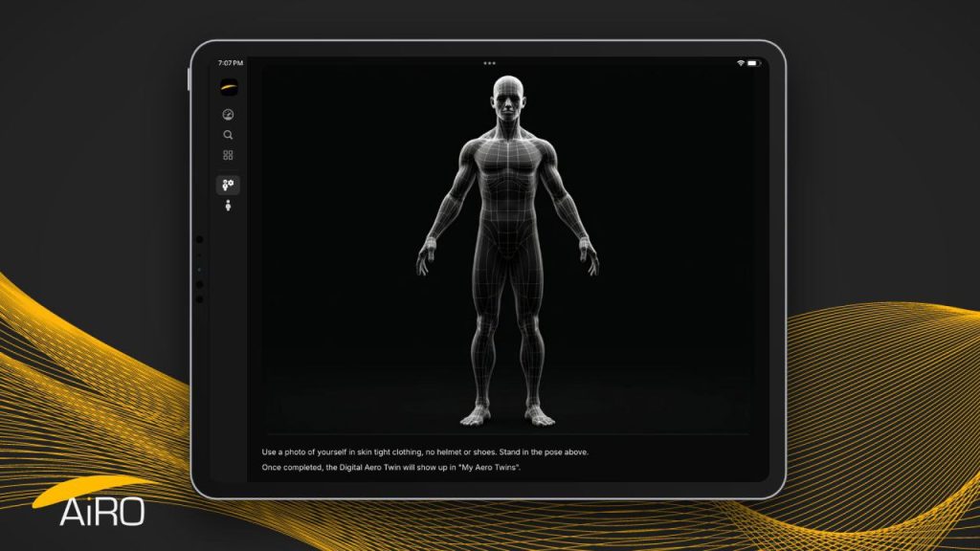The height and width of the screenshot is (551, 980).
Task: Tap the AiRO app logo in sidebar
Action: pos(228,88)
